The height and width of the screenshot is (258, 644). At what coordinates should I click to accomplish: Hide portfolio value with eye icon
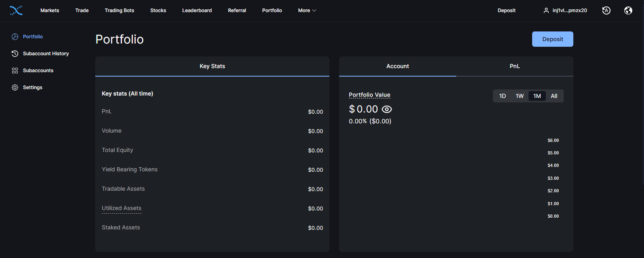[387, 109]
